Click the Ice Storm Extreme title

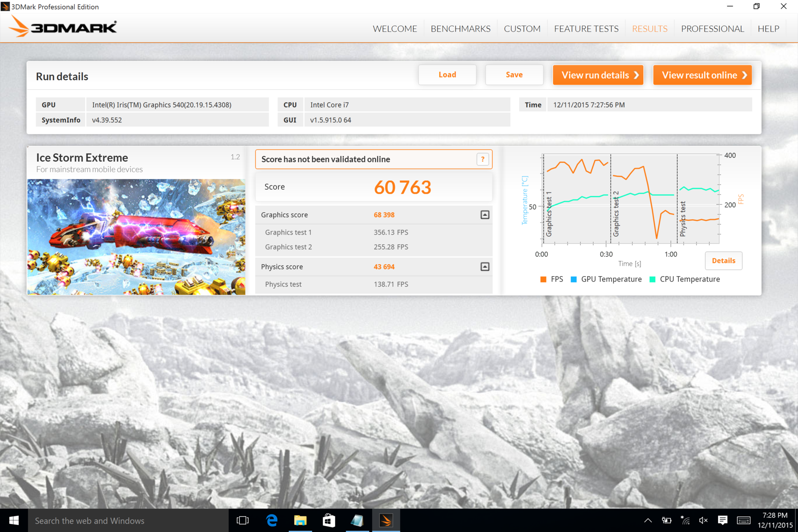[82, 158]
